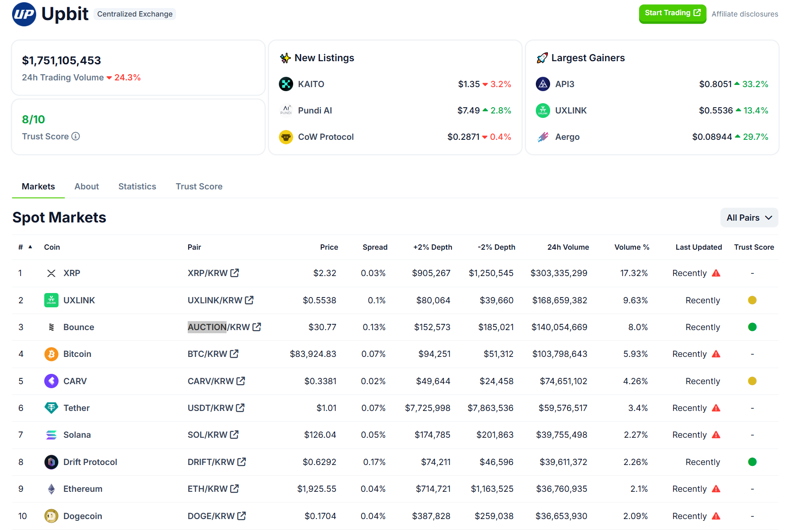The image size is (791, 532).
Task: Open the Trust Score tab
Action: (x=199, y=186)
